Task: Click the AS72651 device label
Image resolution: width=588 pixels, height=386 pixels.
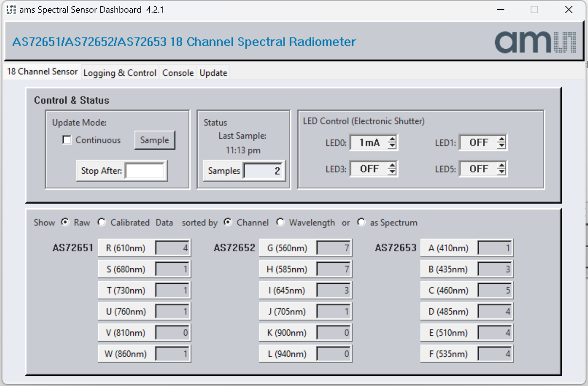Action: pos(73,248)
